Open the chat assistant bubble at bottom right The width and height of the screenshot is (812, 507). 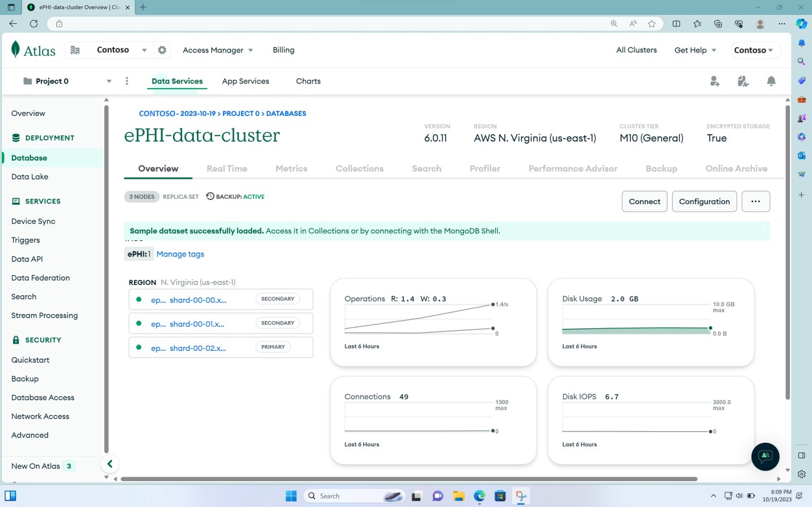coord(765,456)
